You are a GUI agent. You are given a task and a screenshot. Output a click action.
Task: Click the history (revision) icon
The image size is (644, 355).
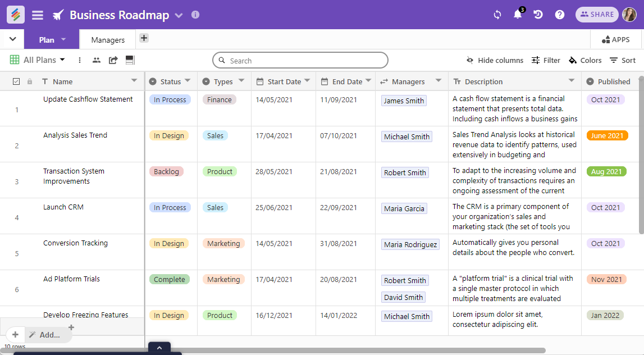click(538, 15)
